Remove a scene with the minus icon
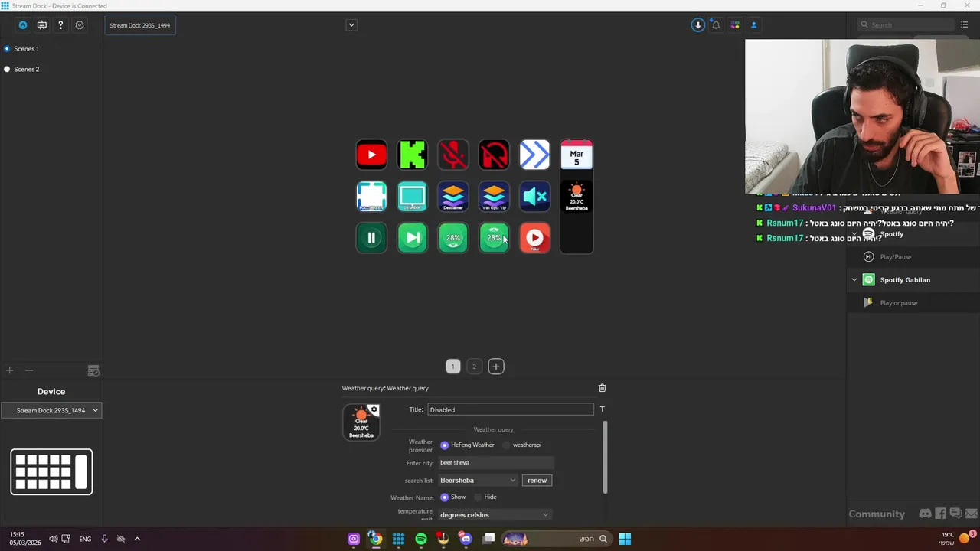 coord(29,370)
